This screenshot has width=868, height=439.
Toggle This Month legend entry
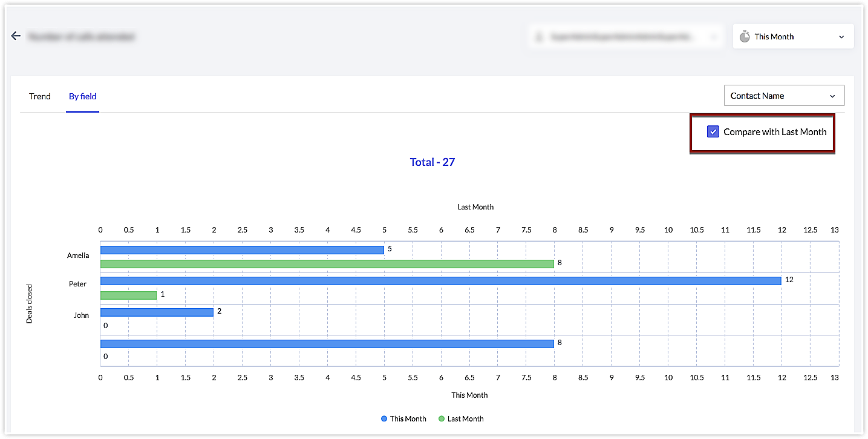pyautogui.click(x=408, y=419)
